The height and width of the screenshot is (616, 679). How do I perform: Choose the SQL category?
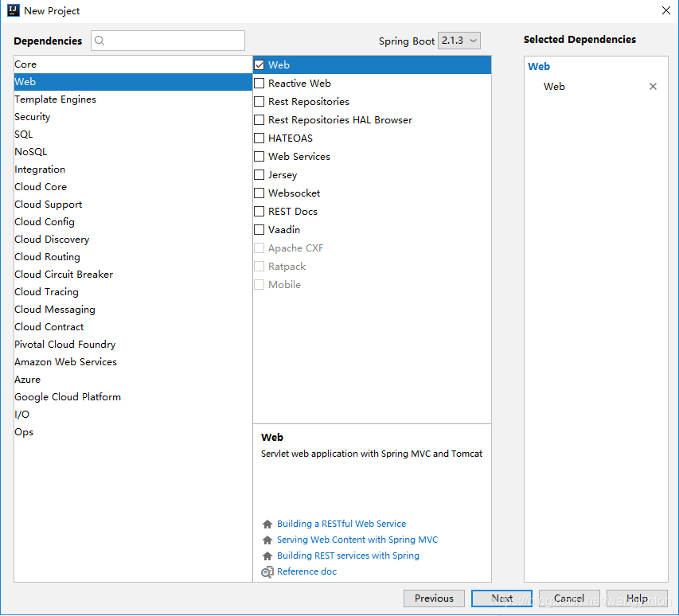click(x=133, y=135)
